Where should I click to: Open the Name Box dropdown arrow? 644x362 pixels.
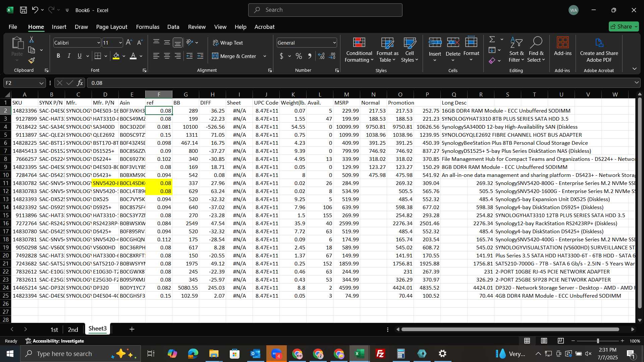point(41,83)
